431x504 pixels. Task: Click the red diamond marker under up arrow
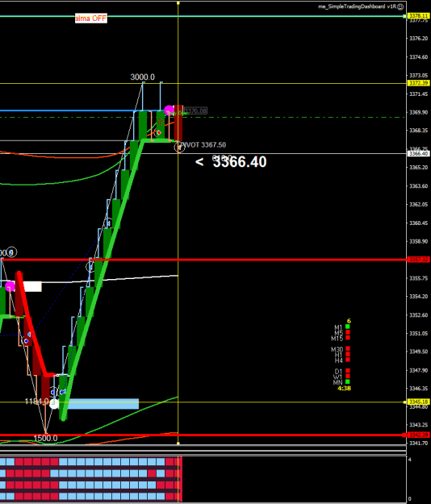tap(159, 132)
